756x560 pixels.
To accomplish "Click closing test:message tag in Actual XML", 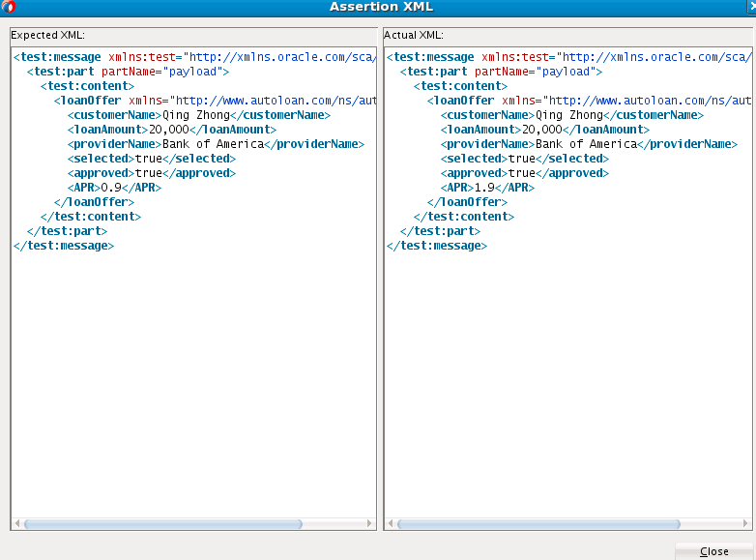I will [437, 246].
